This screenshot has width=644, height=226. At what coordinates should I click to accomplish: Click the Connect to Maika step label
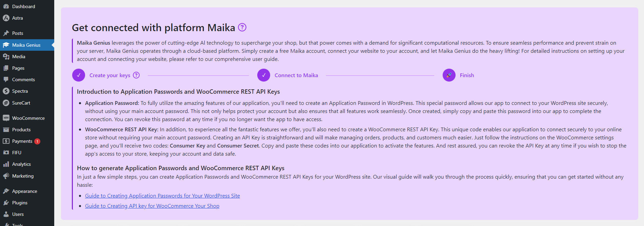(x=296, y=75)
